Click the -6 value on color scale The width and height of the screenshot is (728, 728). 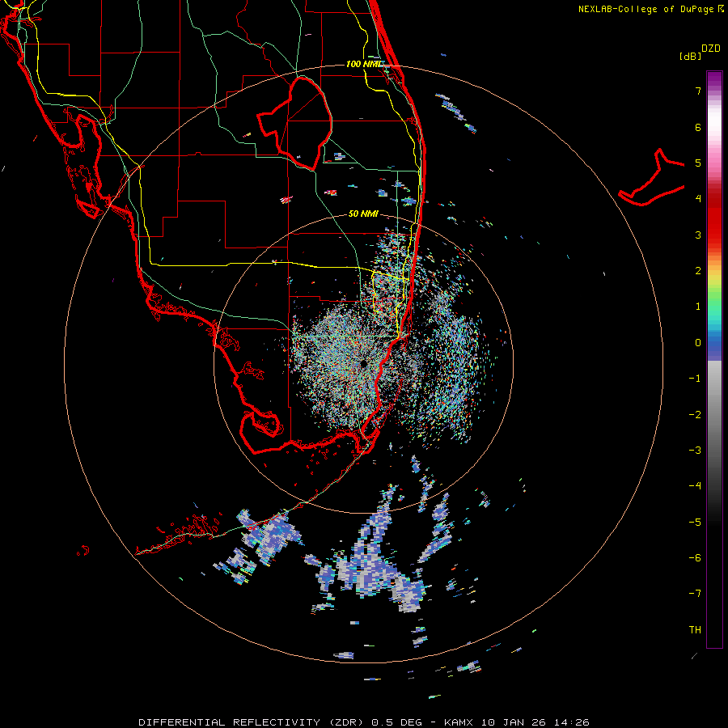[695, 558]
